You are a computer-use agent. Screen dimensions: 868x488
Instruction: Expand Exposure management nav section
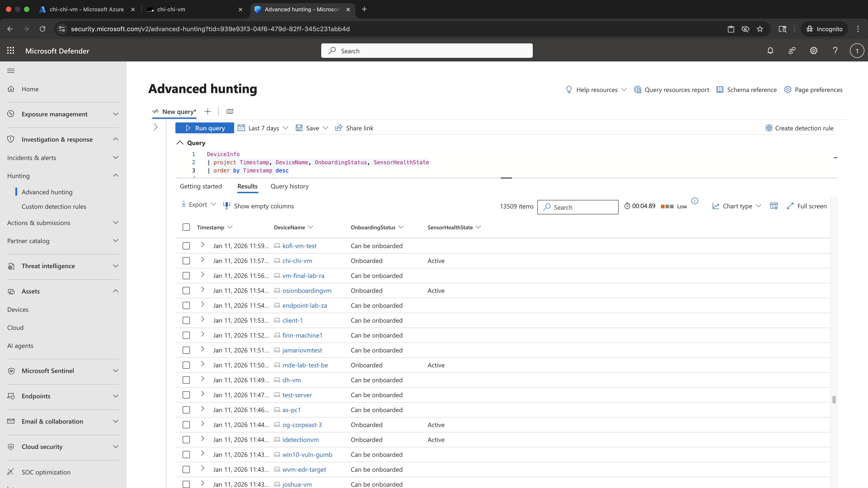coord(116,114)
